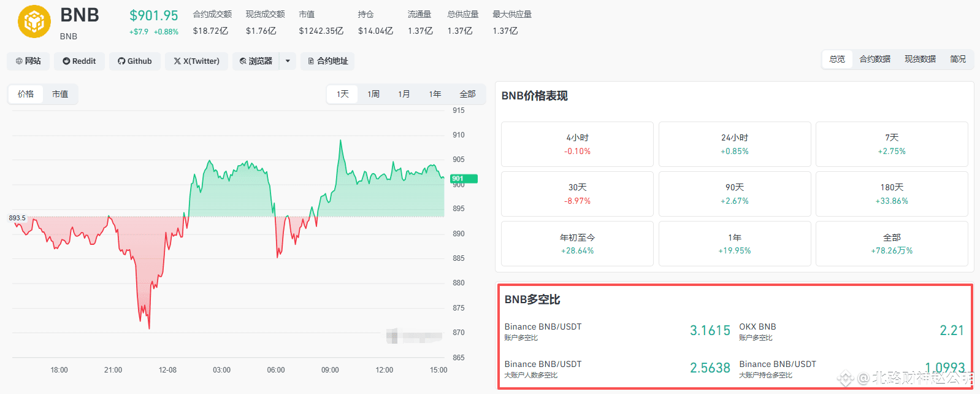Screen dimensions: 980x394
Task: Click the 7天 performance card
Action: pyautogui.click(x=892, y=144)
